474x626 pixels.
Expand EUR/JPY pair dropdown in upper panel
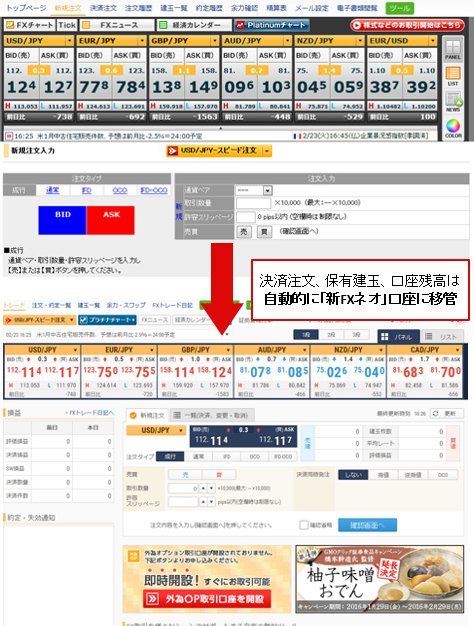coord(142,41)
